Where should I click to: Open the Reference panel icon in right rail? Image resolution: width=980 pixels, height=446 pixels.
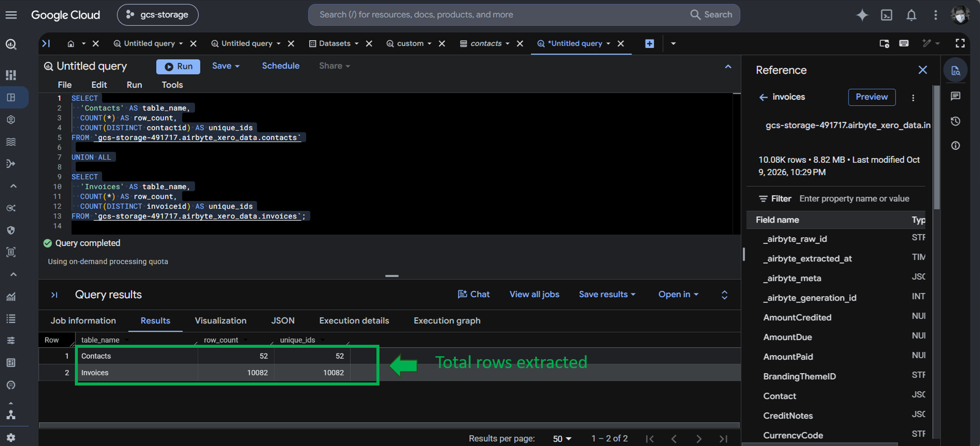coord(955,71)
